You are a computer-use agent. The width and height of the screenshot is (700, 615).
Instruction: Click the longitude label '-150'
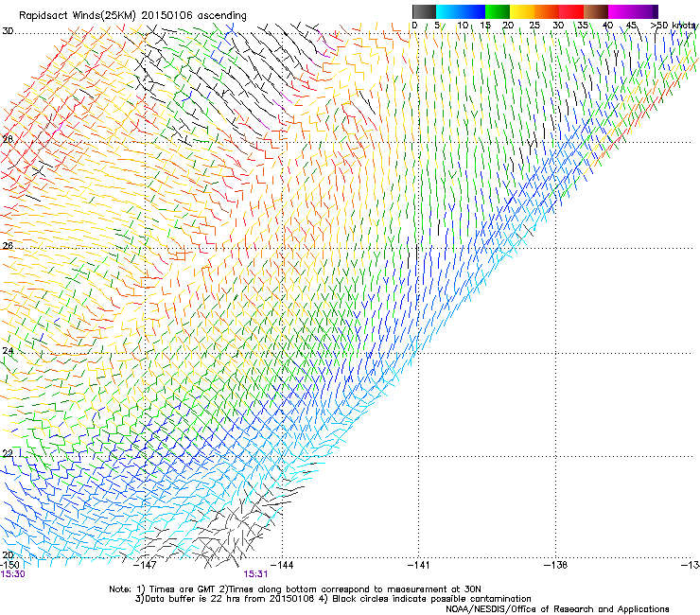(x=9, y=565)
